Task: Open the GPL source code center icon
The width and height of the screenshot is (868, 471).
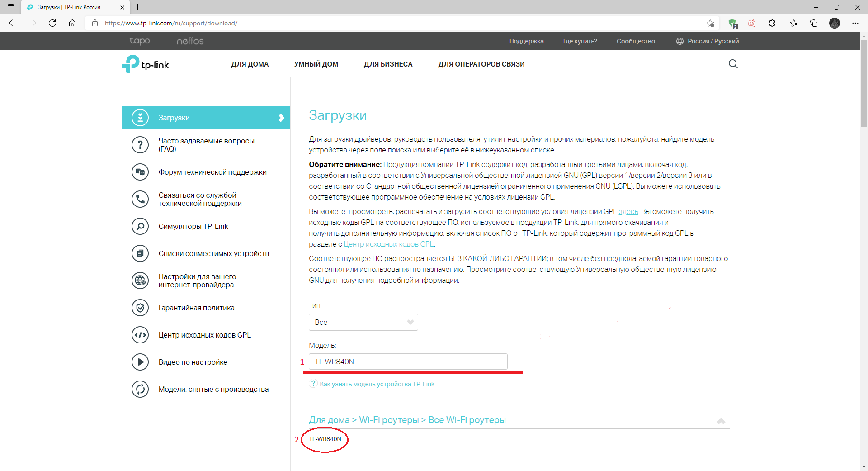Action: [140, 335]
